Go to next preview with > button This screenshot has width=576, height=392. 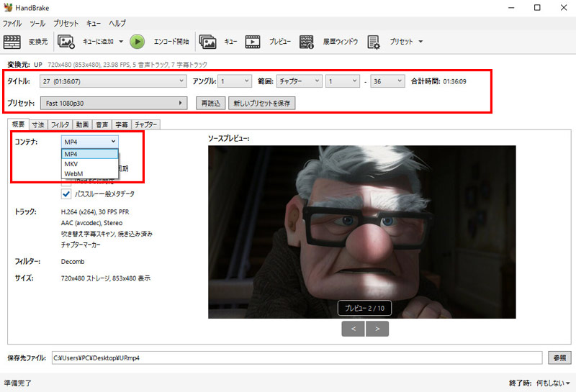(377, 329)
